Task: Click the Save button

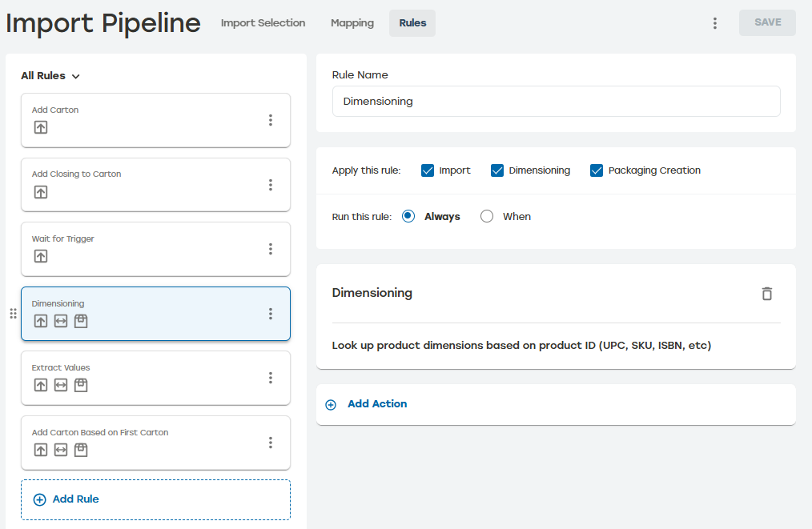Action: pos(767,22)
